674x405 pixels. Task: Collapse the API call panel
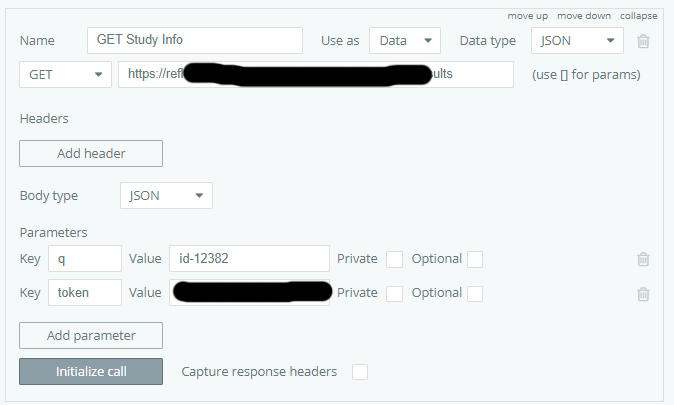point(638,16)
